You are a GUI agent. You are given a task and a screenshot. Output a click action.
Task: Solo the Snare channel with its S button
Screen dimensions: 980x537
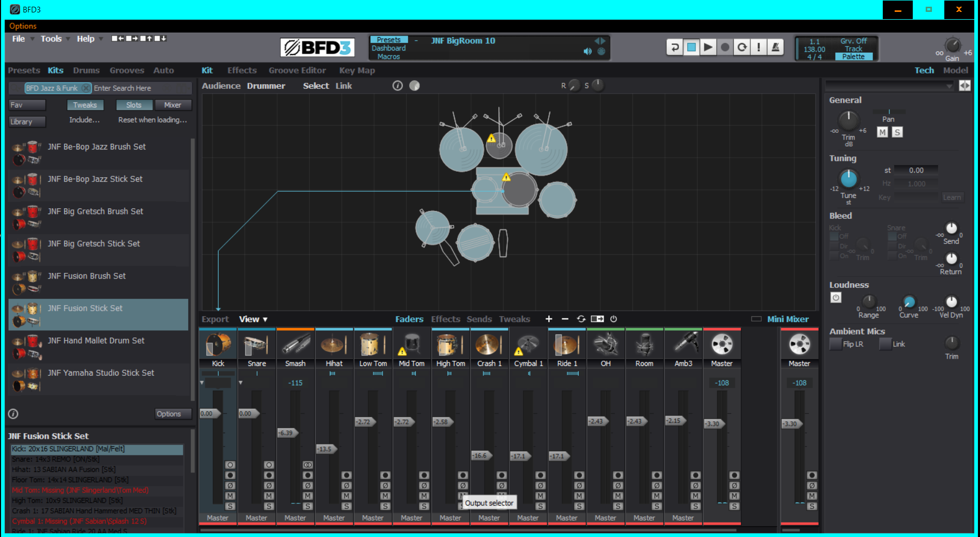click(269, 507)
